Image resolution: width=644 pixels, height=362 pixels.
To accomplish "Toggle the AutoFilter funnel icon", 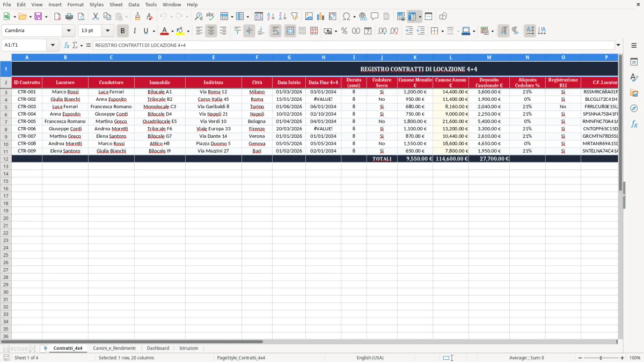I will pyautogui.click(x=294, y=17).
